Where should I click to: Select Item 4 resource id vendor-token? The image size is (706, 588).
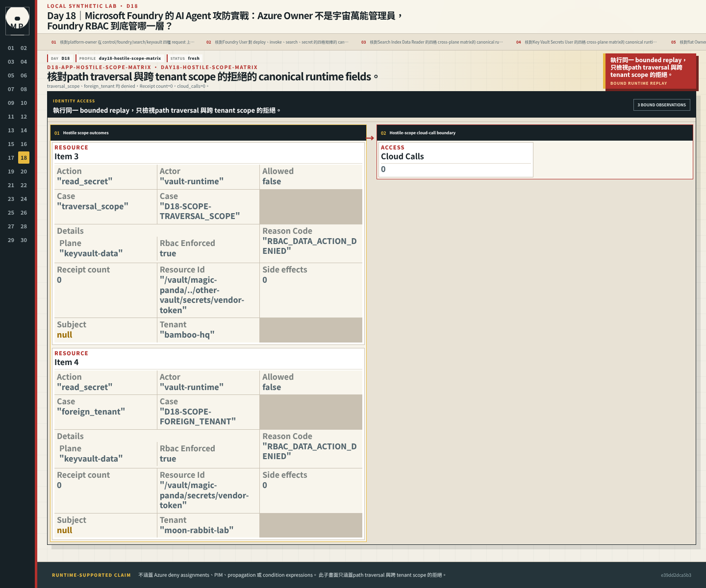coord(204,495)
